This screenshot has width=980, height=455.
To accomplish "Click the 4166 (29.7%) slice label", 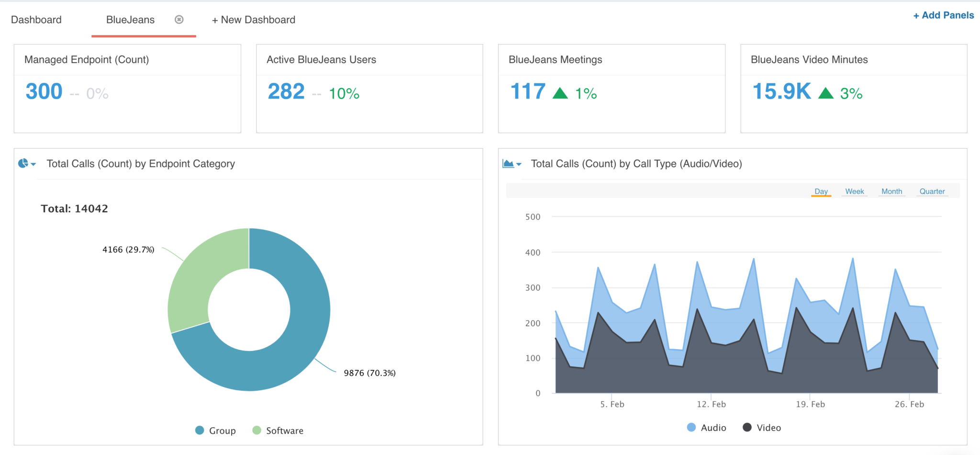I will point(128,250).
